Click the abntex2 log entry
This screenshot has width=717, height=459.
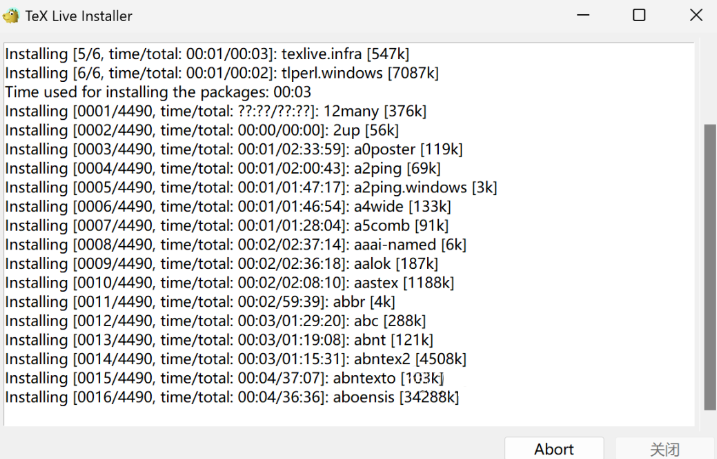click(235, 359)
